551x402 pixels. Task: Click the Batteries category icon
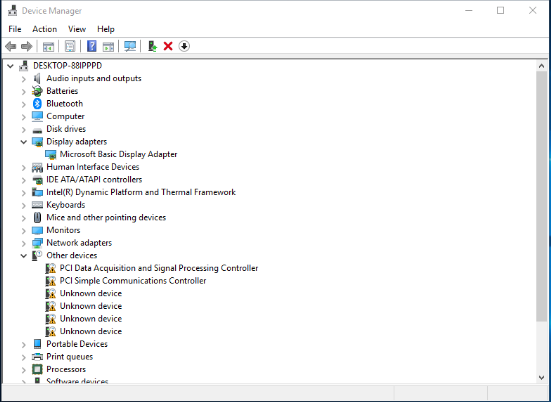coord(37,91)
